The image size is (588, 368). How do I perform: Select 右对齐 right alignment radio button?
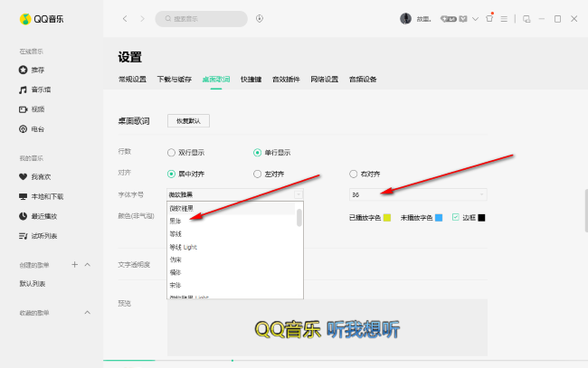354,174
